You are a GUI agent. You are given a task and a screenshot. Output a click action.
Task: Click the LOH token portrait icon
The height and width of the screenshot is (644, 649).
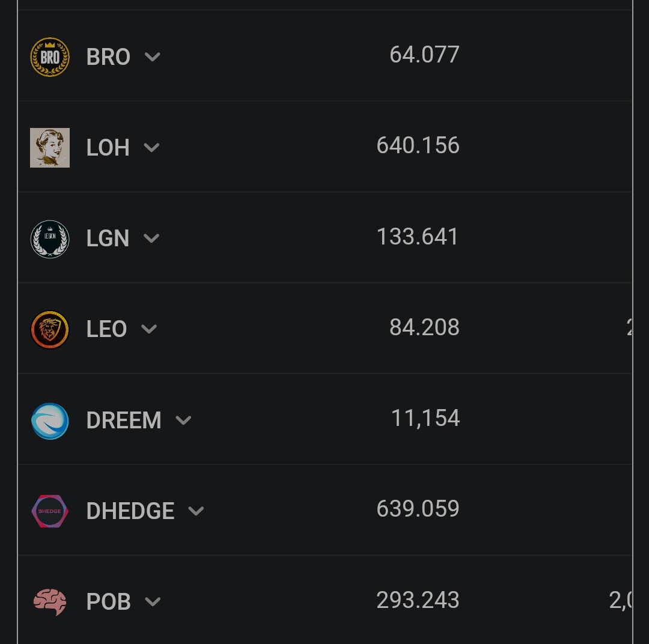[50, 148]
